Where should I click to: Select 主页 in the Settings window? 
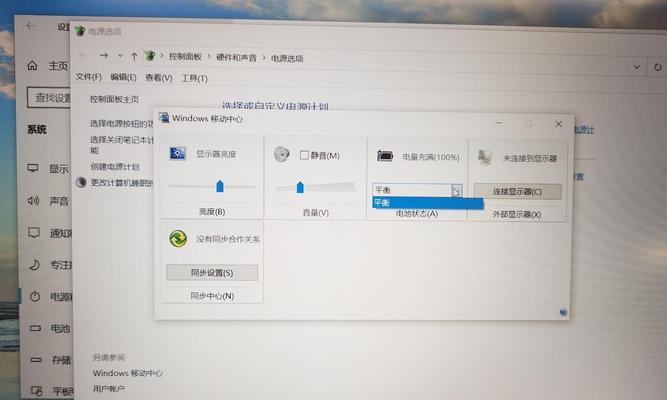click(58, 66)
